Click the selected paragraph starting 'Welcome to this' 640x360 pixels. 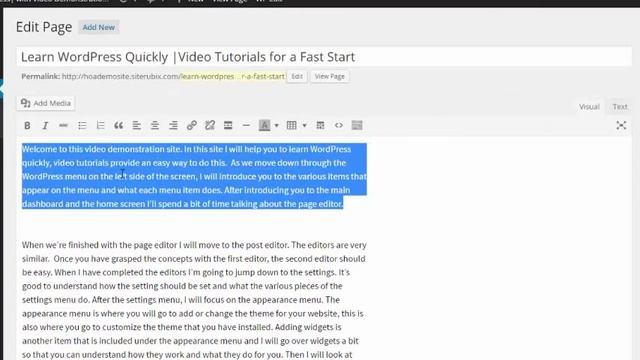tap(194, 176)
